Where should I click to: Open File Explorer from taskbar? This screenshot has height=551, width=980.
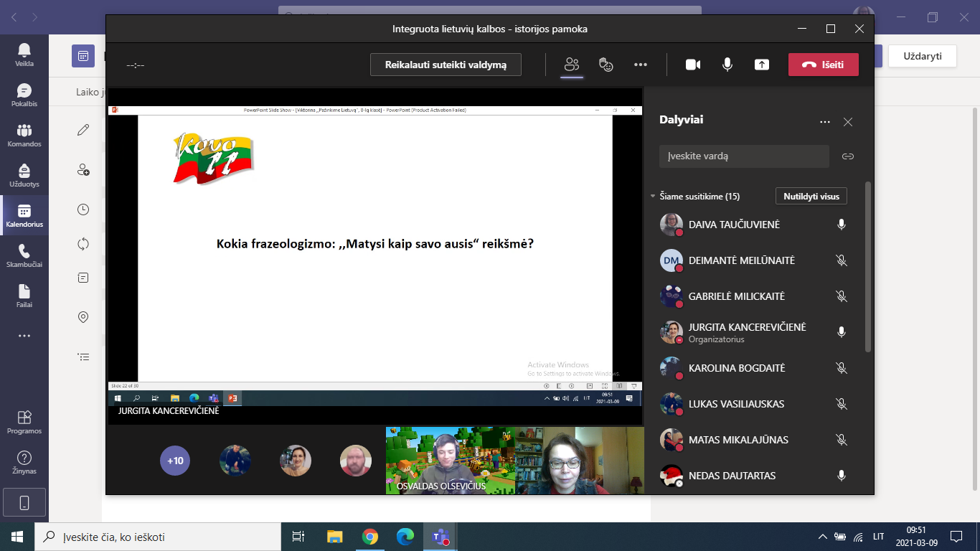334,537
